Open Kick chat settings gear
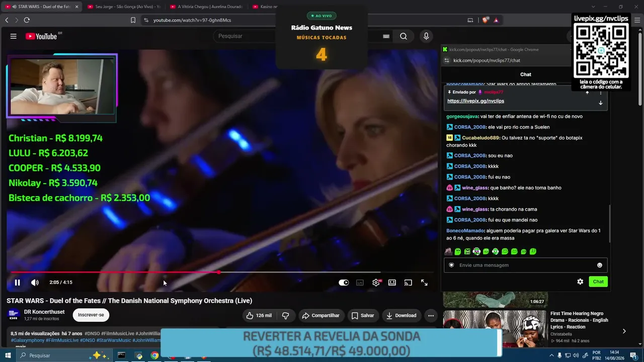The image size is (644, 362). pyautogui.click(x=580, y=282)
